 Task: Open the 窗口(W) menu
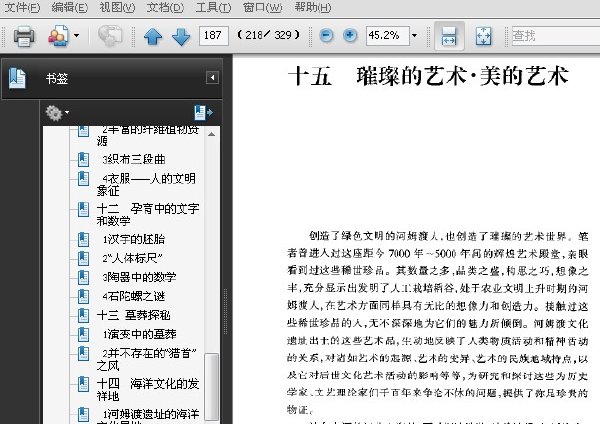click(262, 7)
